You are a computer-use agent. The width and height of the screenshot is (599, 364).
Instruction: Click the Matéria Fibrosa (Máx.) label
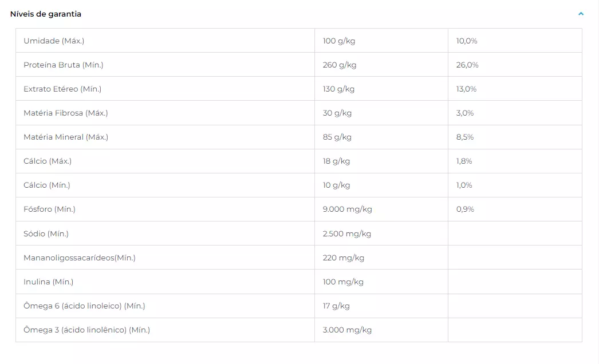coord(66,113)
